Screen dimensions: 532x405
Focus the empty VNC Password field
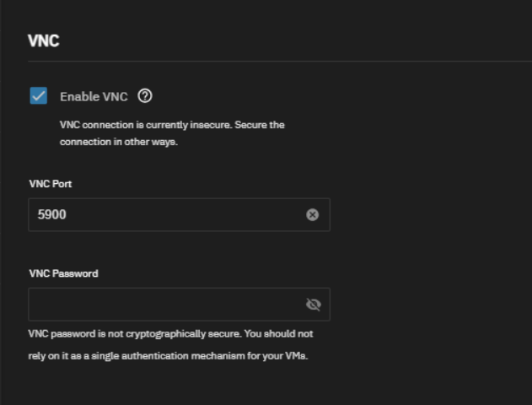[179, 305]
